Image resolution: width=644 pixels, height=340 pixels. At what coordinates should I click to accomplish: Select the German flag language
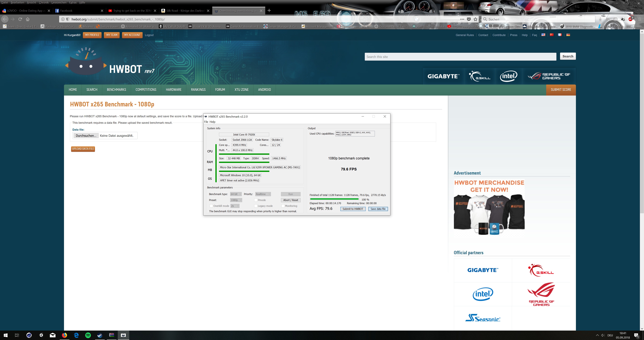tap(568, 35)
